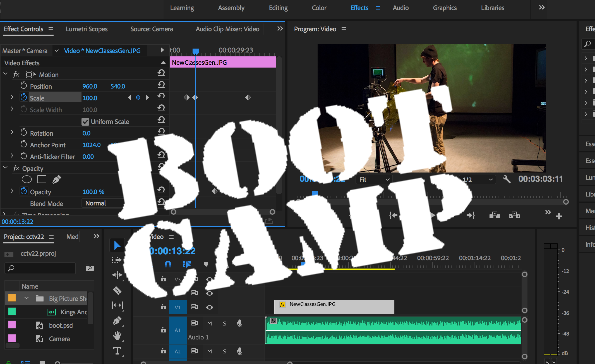Click Go to In point button
The height and width of the screenshot is (364, 595).
pyautogui.click(x=394, y=215)
